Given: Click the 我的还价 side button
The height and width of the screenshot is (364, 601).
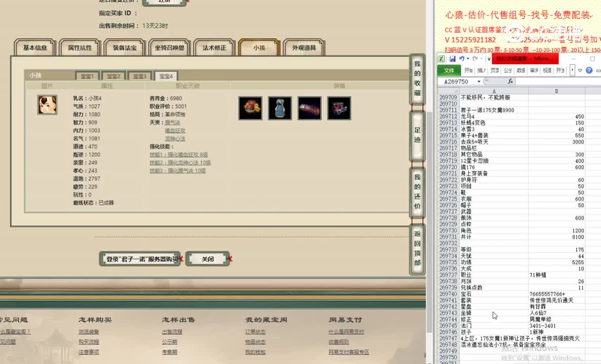Looking at the screenshot, I should tap(417, 192).
